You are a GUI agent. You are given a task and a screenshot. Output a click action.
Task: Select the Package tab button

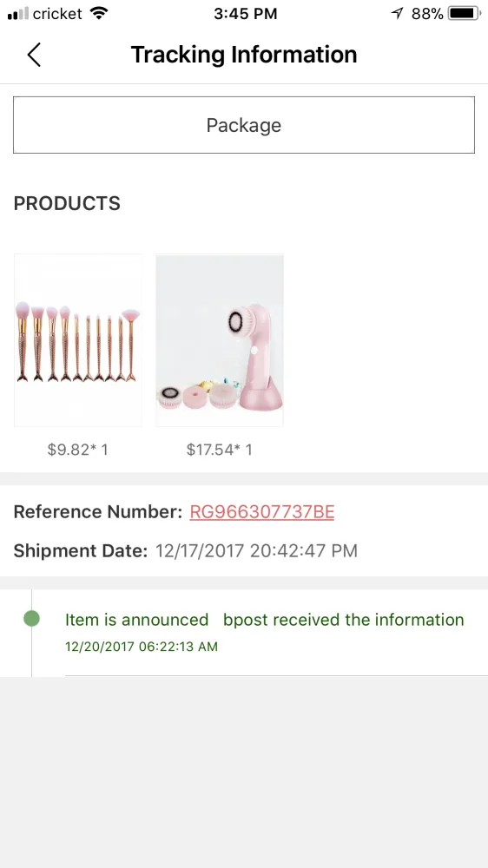click(244, 125)
